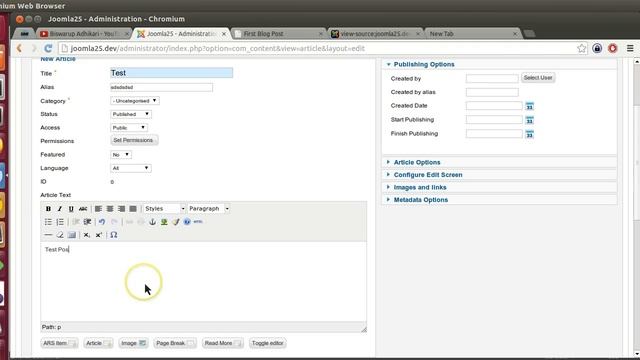This screenshot has width=640, height=360.
Task: Click the Page Break button
Action: pos(175,343)
